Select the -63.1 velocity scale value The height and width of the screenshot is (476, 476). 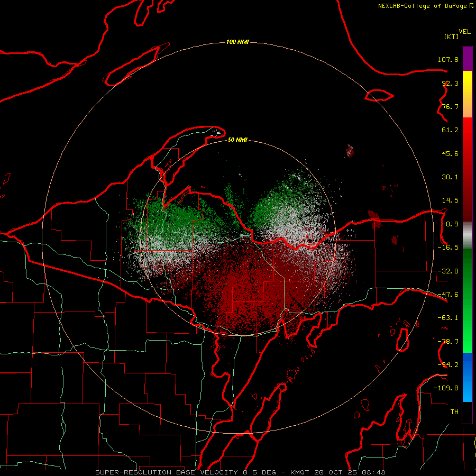(x=448, y=318)
